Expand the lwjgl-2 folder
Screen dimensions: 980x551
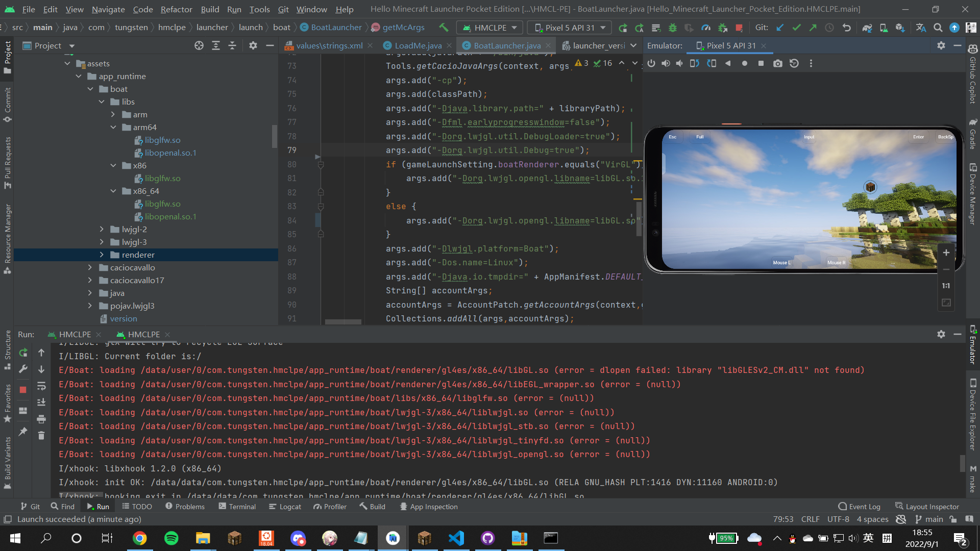coord(102,229)
